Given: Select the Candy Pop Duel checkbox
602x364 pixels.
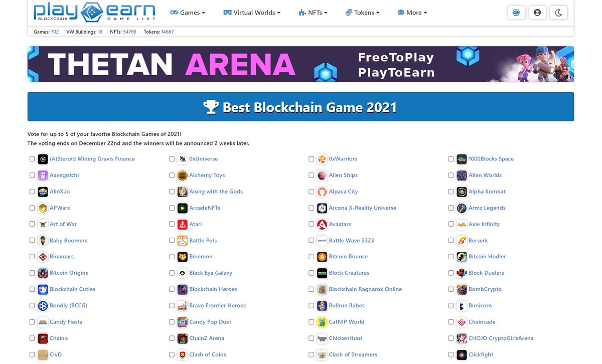Looking at the screenshot, I should click(172, 322).
